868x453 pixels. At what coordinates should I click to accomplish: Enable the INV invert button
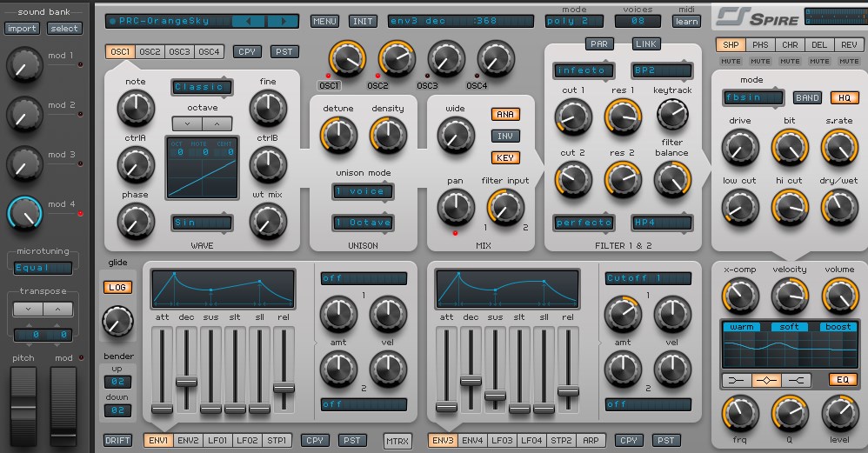(x=504, y=136)
